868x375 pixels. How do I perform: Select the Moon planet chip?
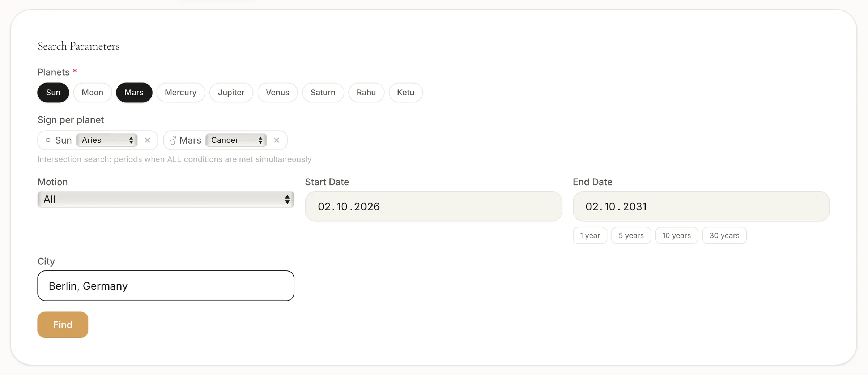93,93
